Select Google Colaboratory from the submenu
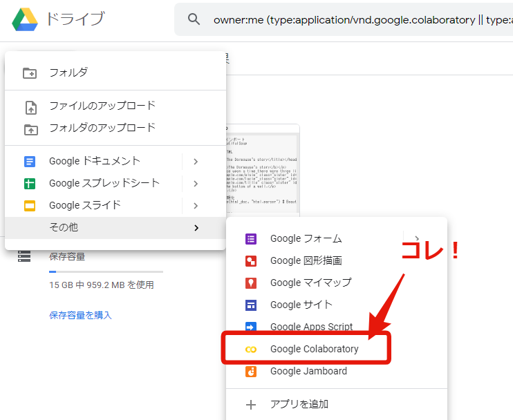Image resolution: width=513 pixels, height=420 pixels. (337, 349)
